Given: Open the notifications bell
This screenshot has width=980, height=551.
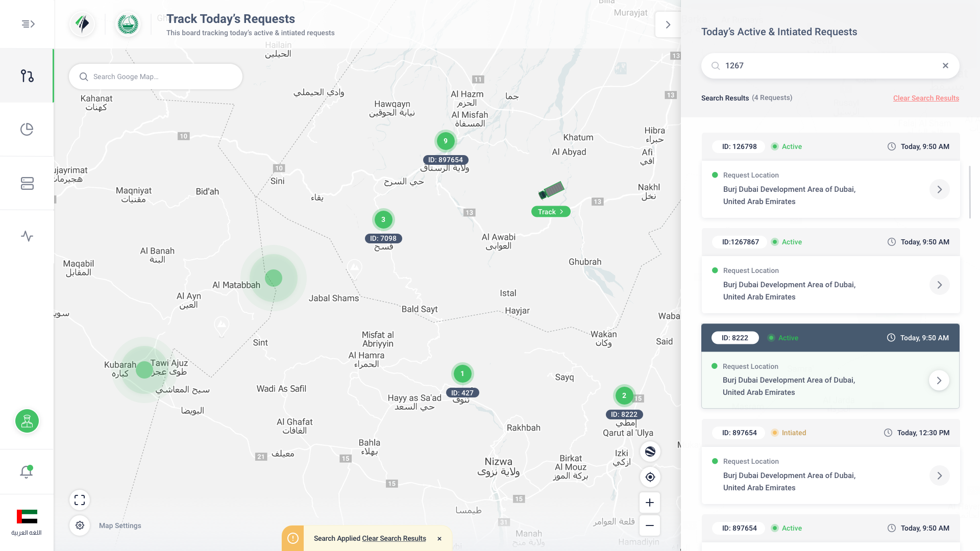Looking at the screenshot, I should pos(27,471).
